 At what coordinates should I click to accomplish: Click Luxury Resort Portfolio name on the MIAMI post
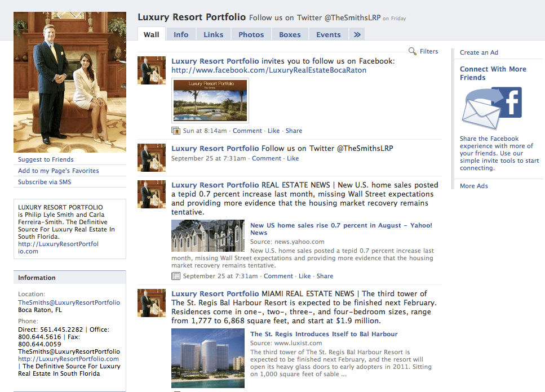215,294
